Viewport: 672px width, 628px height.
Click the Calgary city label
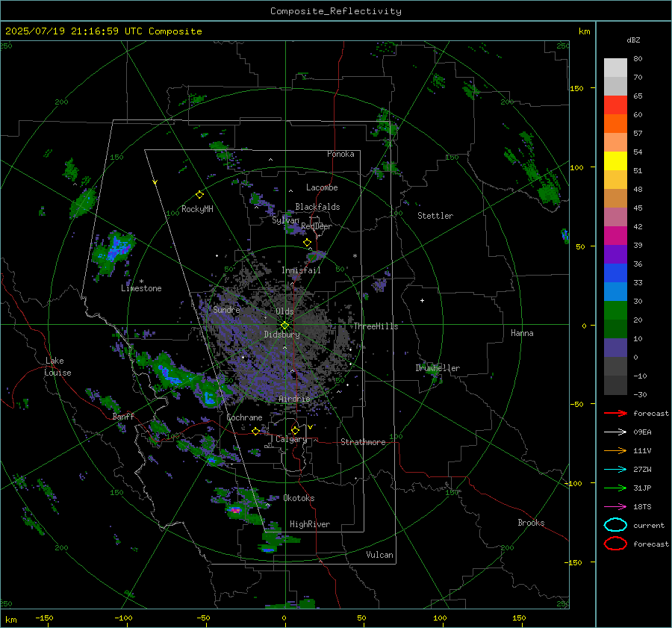[x=291, y=439]
